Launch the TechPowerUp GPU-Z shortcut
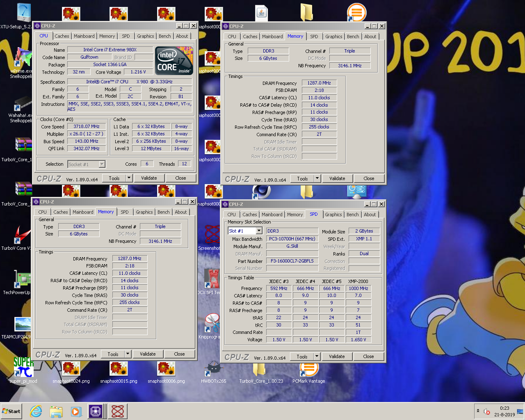Screen dimensions: 525x420 23,279
